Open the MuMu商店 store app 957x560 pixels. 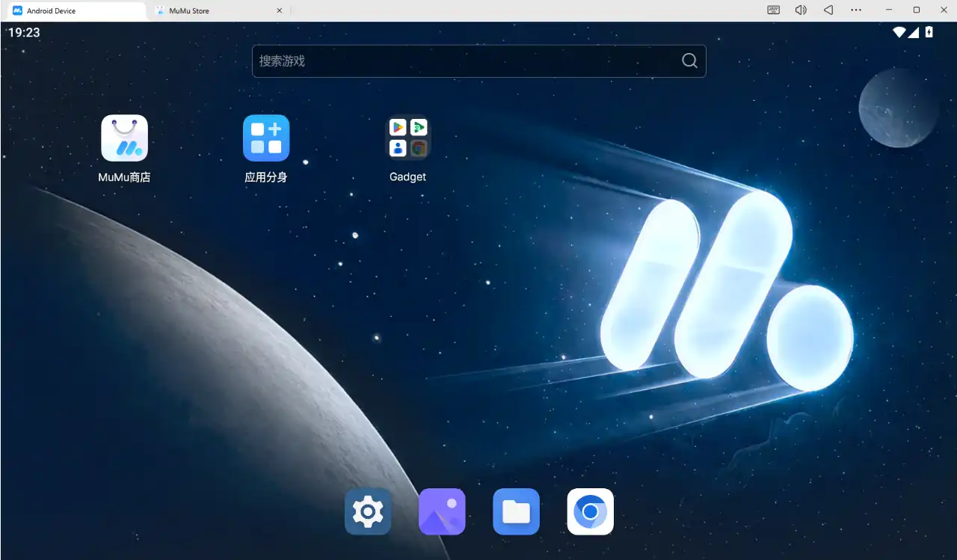(x=124, y=138)
